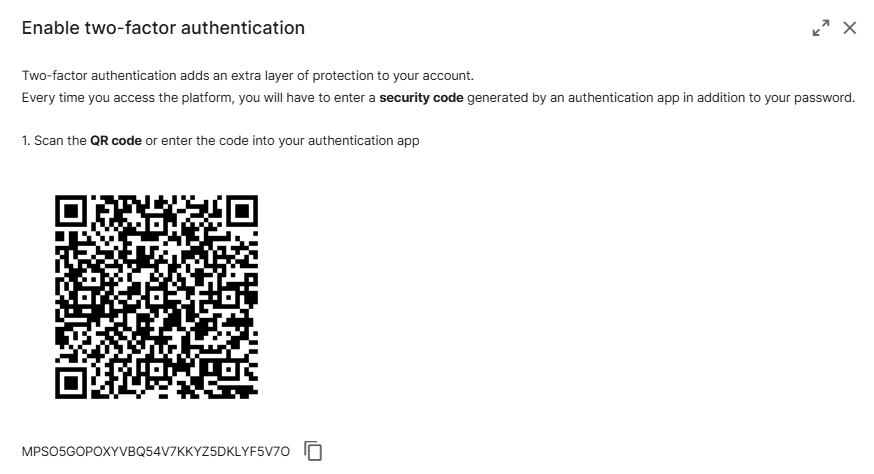Click the top-right corner square of the QR code
The width and height of the screenshot is (874, 474).
[243, 210]
